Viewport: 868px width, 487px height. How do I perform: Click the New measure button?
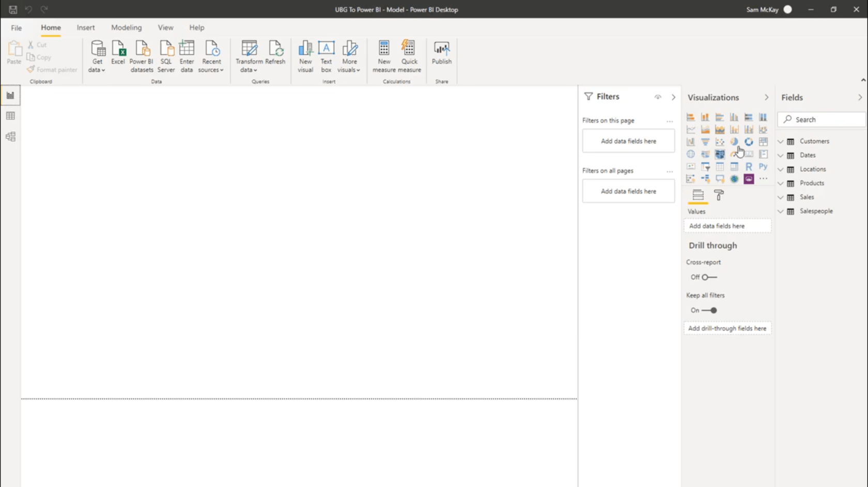pos(384,56)
